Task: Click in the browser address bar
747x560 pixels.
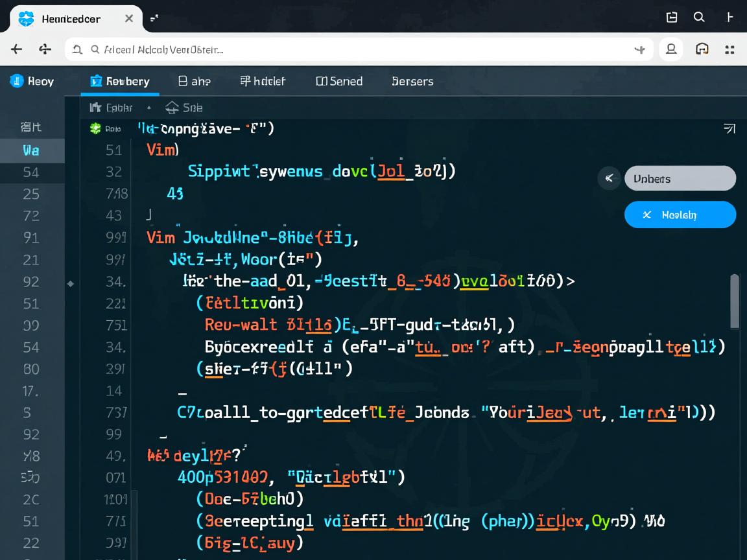Action: point(357,49)
